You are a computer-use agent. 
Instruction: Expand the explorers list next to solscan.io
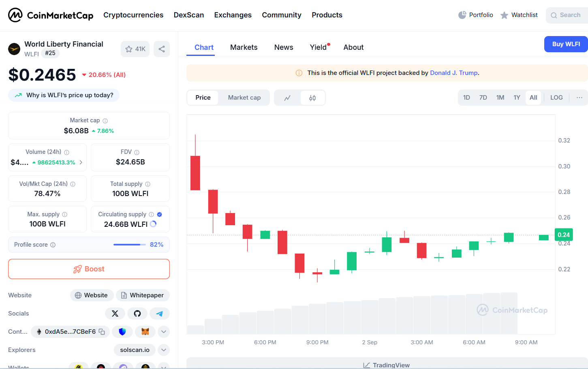[164, 350]
